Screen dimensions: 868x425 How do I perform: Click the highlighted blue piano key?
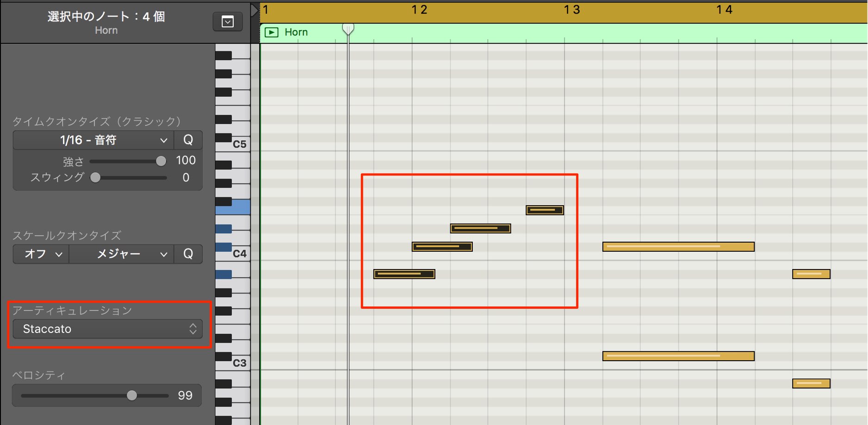click(241, 207)
